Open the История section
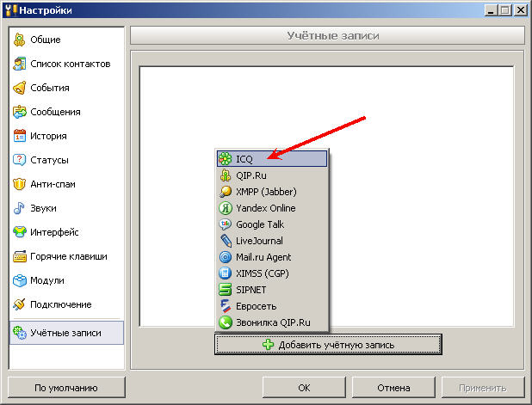This screenshot has width=532, height=405. pos(67,136)
